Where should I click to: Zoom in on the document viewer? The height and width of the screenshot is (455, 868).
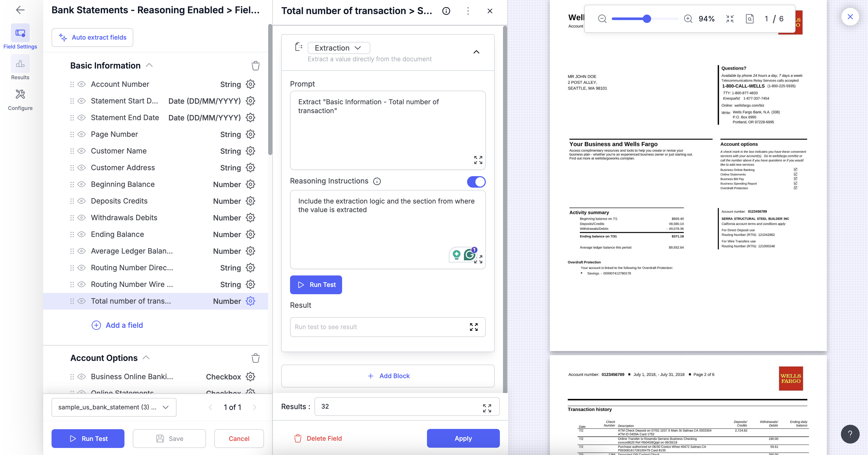click(x=688, y=19)
